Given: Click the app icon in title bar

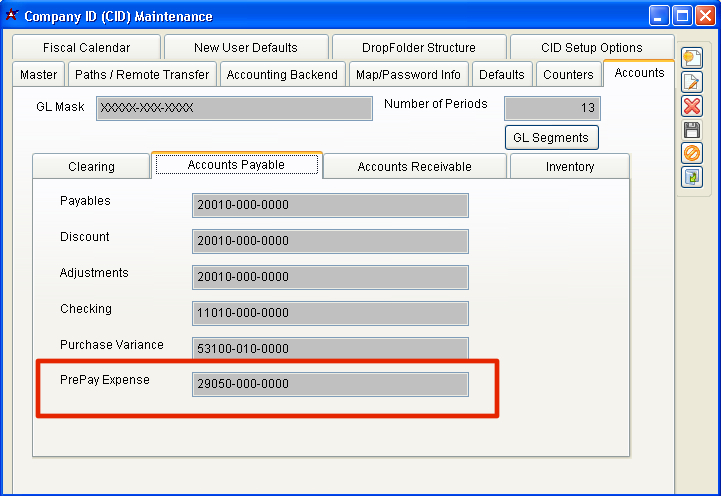Looking at the screenshot, I should [12, 15].
